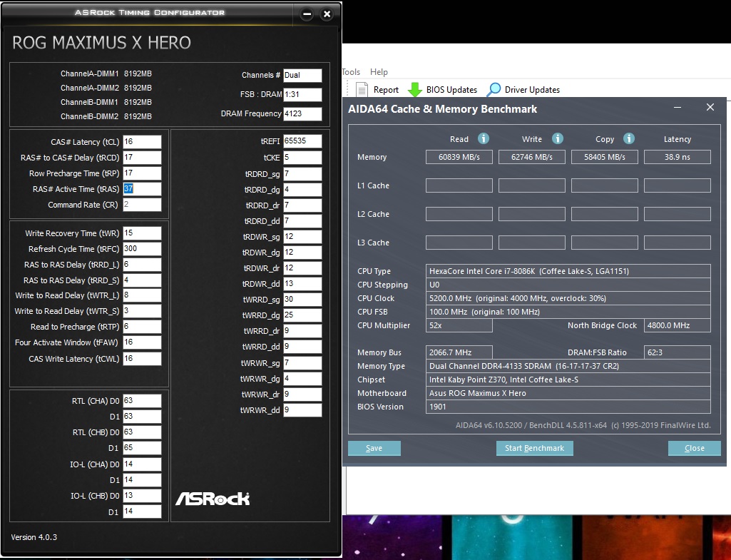Click Driver Updates label in AIDA64 toolbar
731x560 pixels.
click(533, 89)
